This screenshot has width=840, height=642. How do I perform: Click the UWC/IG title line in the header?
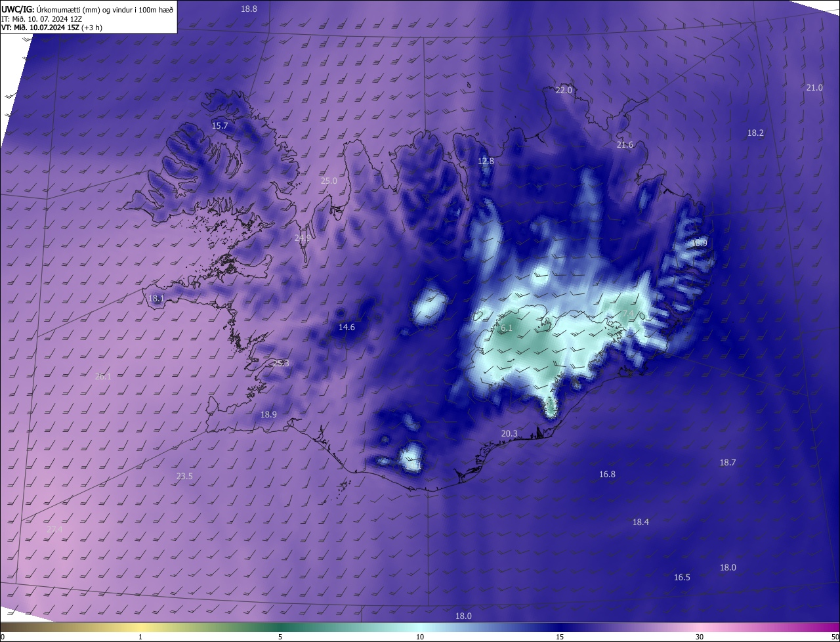point(87,10)
